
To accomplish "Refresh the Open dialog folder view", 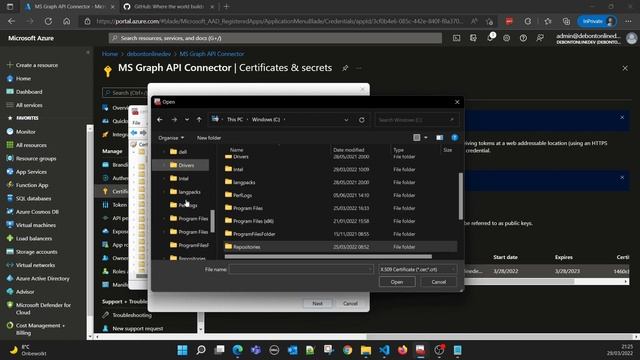I will click(x=362, y=120).
